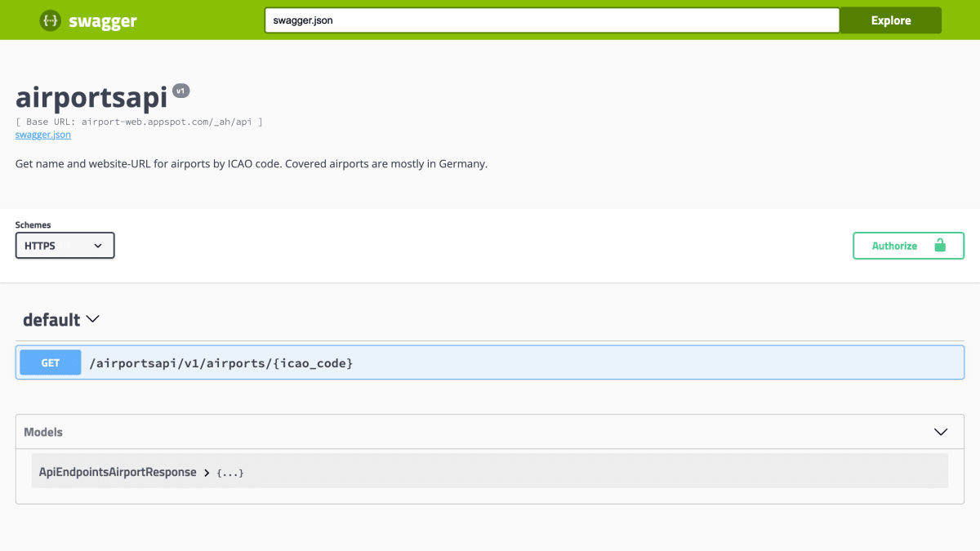The height and width of the screenshot is (551, 980).
Task: Click the Authorize button
Action: pyautogui.click(x=908, y=246)
